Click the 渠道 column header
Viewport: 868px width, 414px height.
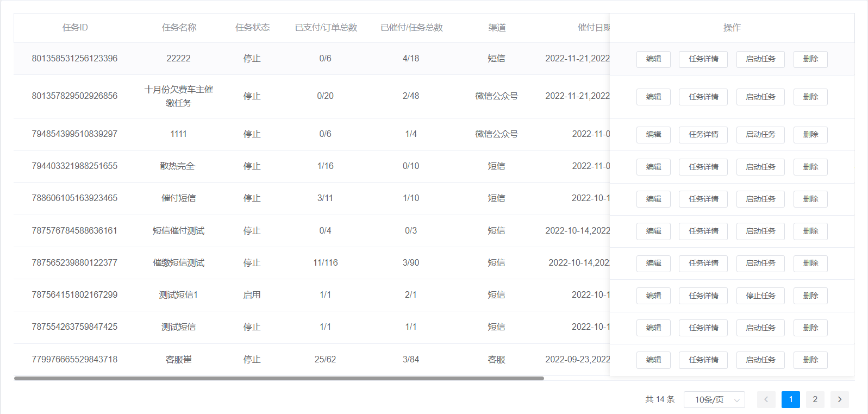click(x=497, y=28)
